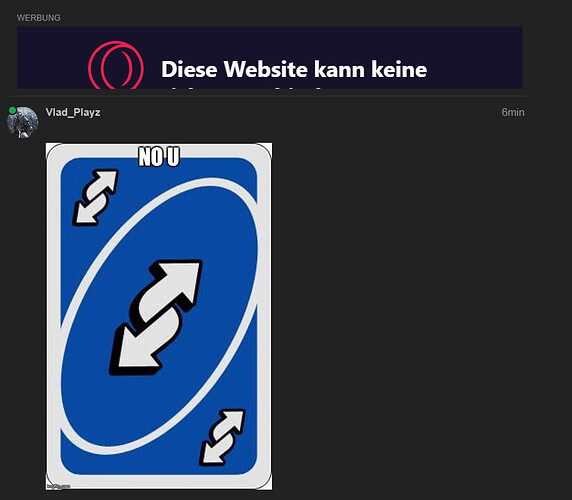Click the green online status dot
This screenshot has height=500, width=572.
point(12,111)
